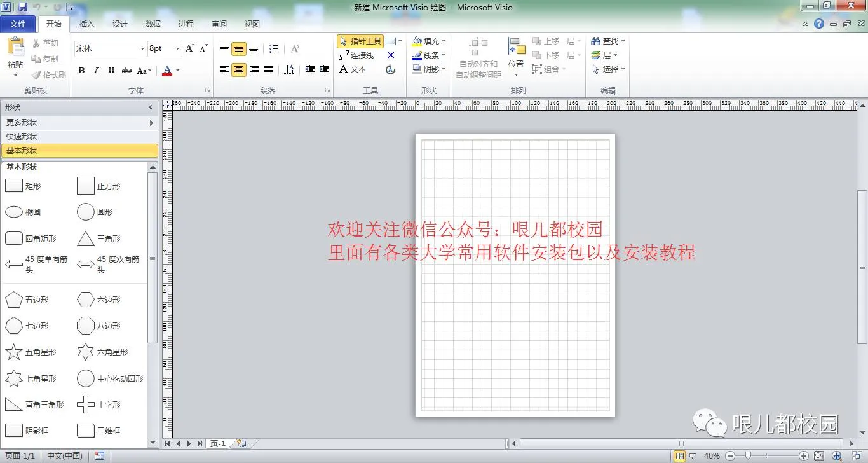
Task: Toggle normal view button in status bar
Action: [x=680, y=456]
